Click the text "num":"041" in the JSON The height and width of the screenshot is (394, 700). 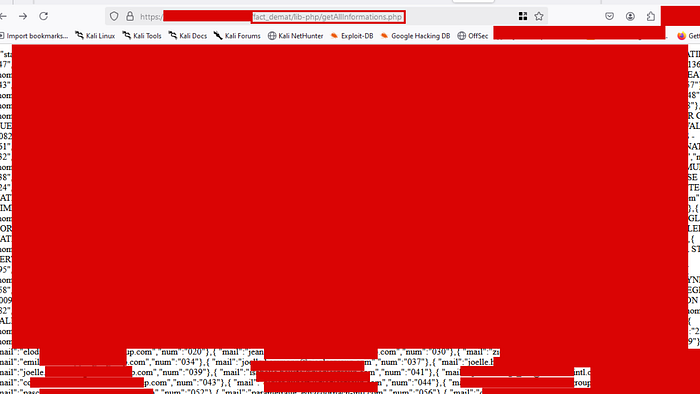[404, 372]
